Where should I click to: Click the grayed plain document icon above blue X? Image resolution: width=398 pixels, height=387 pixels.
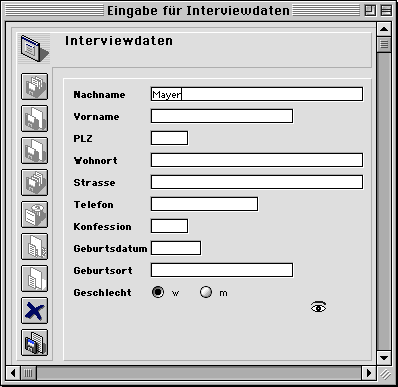pos(34,279)
